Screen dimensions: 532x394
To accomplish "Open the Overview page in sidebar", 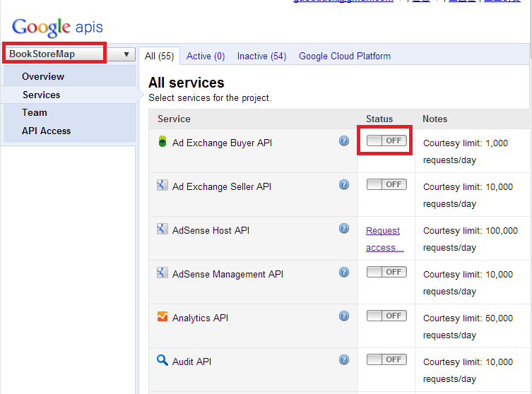I will pyautogui.click(x=43, y=76).
